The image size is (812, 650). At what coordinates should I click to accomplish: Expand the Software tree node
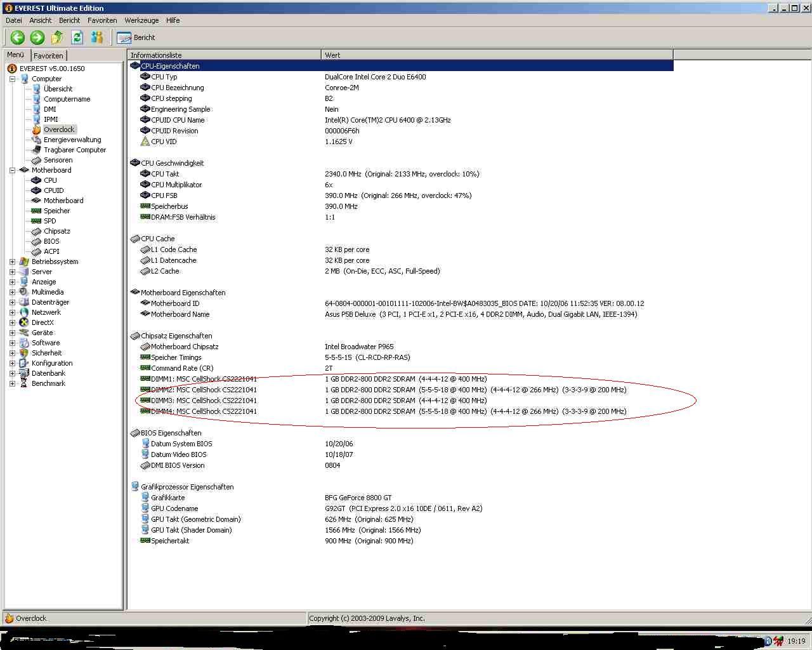(x=12, y=343)
